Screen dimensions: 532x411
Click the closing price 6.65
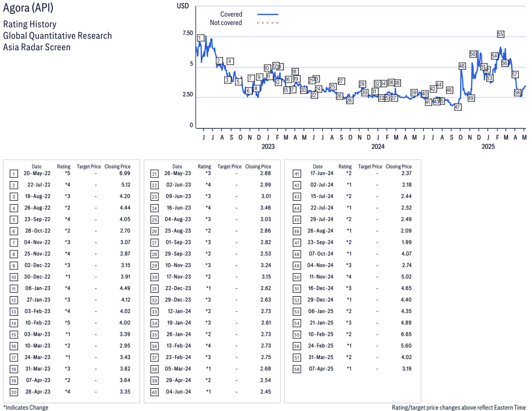click(x=407, y=334)
